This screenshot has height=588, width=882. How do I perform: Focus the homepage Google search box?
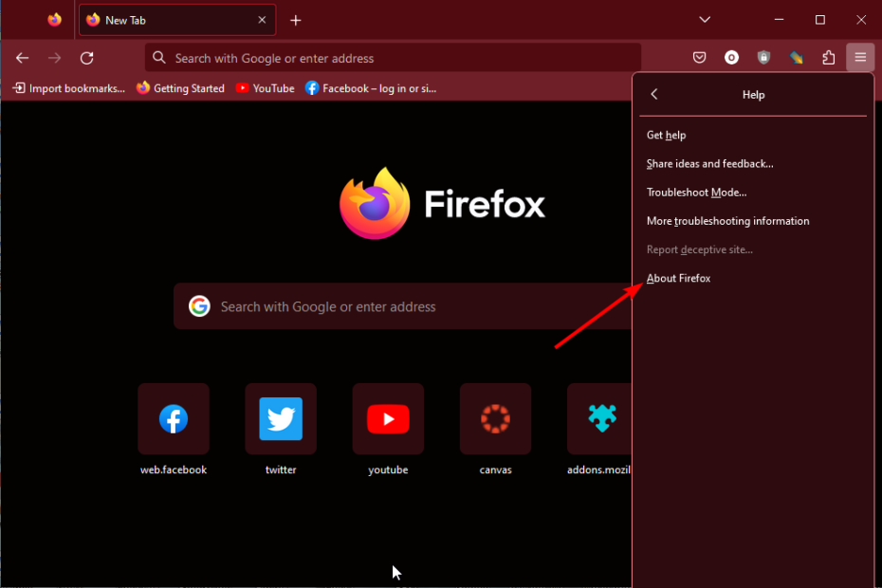(402, 306)
